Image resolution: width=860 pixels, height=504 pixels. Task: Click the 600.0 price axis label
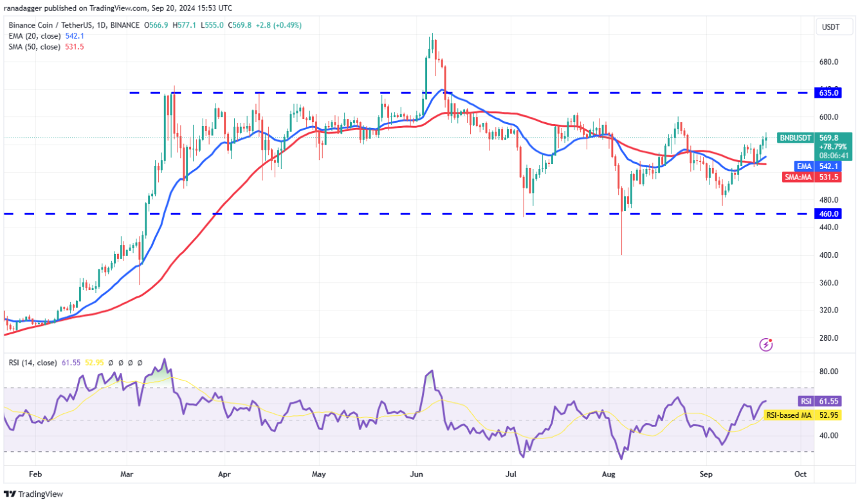[828, 117]
